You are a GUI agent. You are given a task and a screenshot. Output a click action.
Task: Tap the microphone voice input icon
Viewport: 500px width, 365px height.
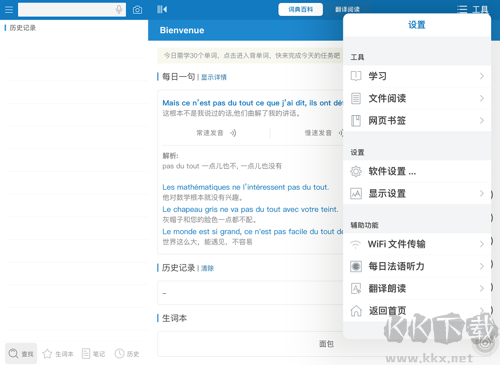pos(119,9)
